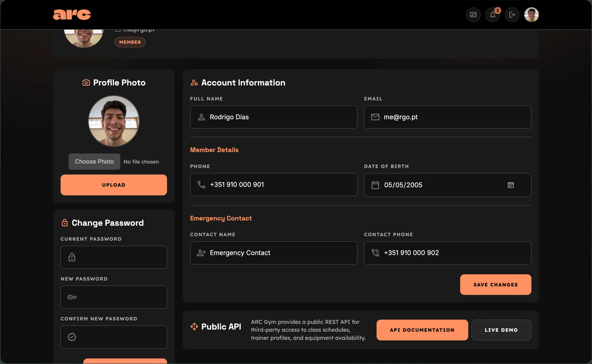This screenshot has height=364, width=592.
Task: Click the logout icon in header
Action: (512, 14)
